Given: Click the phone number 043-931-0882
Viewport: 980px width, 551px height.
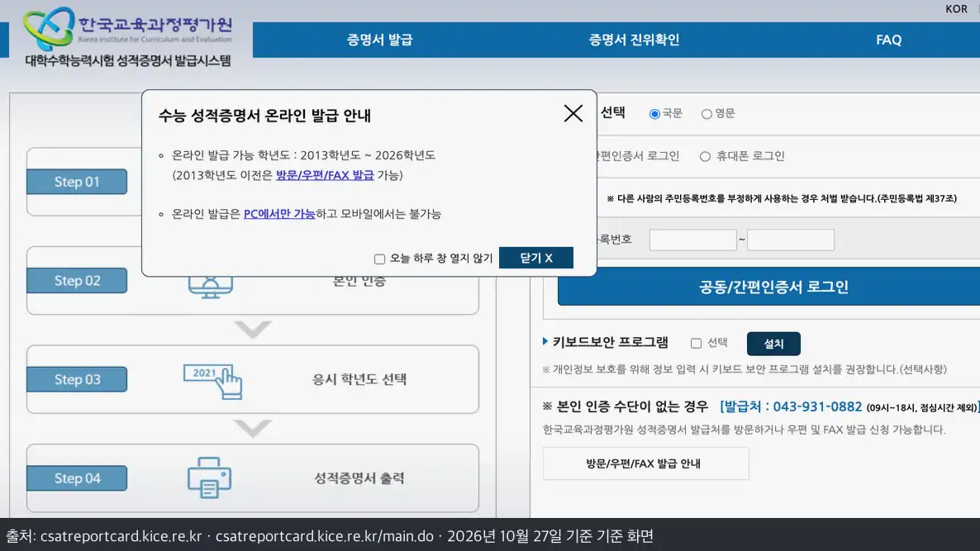Looking at the screenshot, I should click(817, 406).
